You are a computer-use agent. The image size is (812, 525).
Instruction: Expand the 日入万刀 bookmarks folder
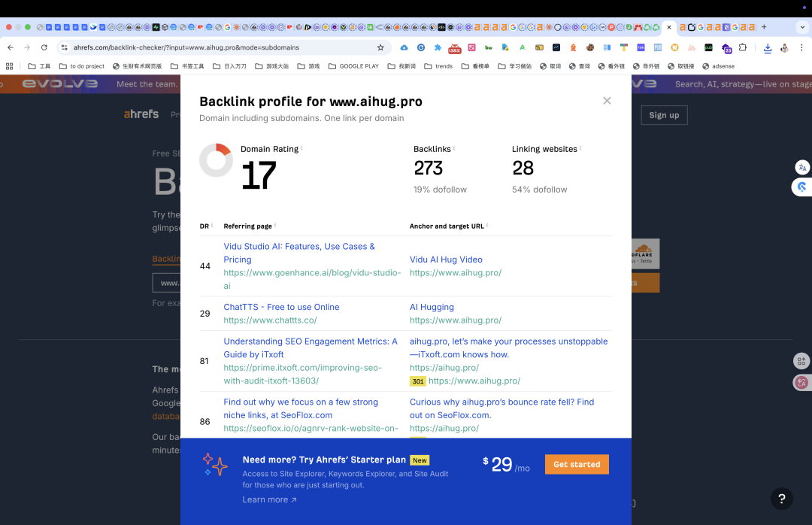tap(229, 66)
